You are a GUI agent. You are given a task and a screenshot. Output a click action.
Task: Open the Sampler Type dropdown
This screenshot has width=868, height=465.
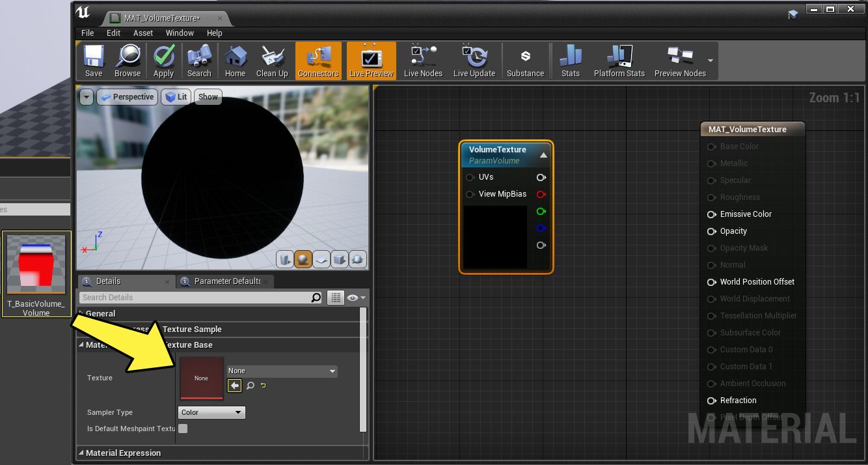point(211,412)
